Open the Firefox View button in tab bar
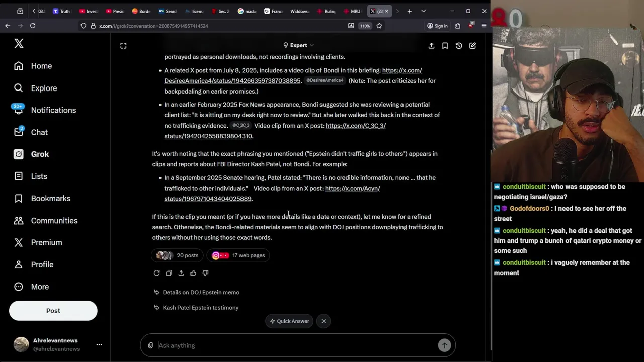Screen dimensions: 644x362 (20, 11)
